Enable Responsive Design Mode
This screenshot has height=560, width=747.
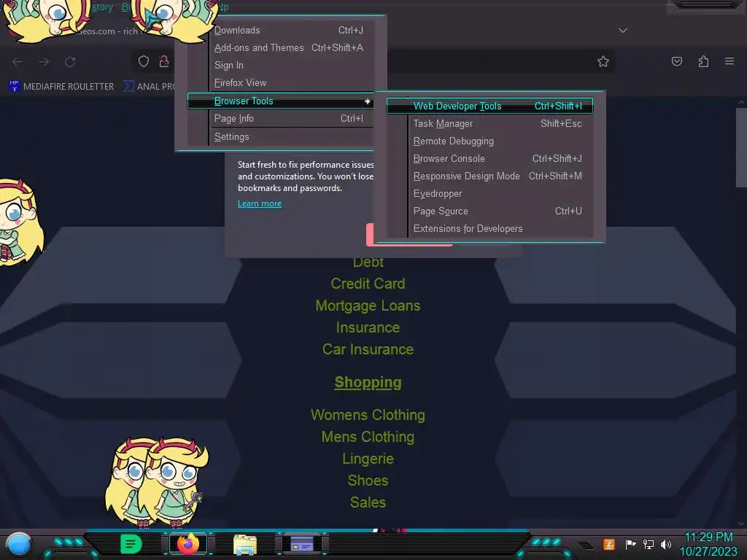pos(489,176)
